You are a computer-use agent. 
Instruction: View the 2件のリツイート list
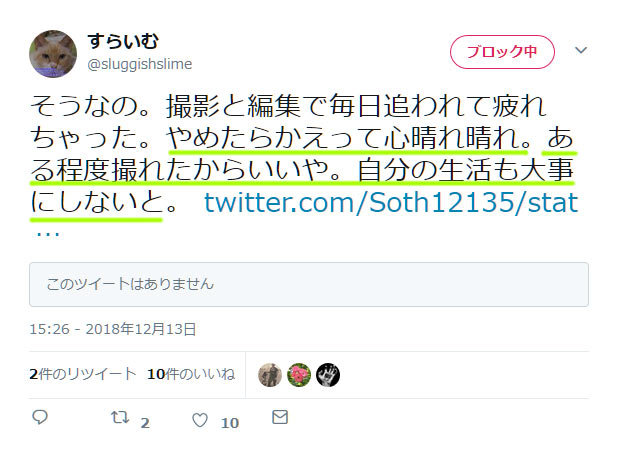point(83,374)
